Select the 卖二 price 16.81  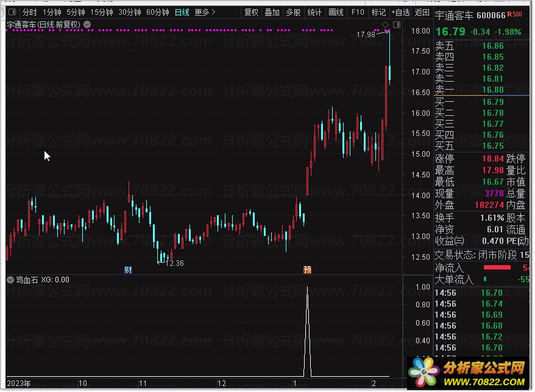pyautogui.click(x=493, y=79)
